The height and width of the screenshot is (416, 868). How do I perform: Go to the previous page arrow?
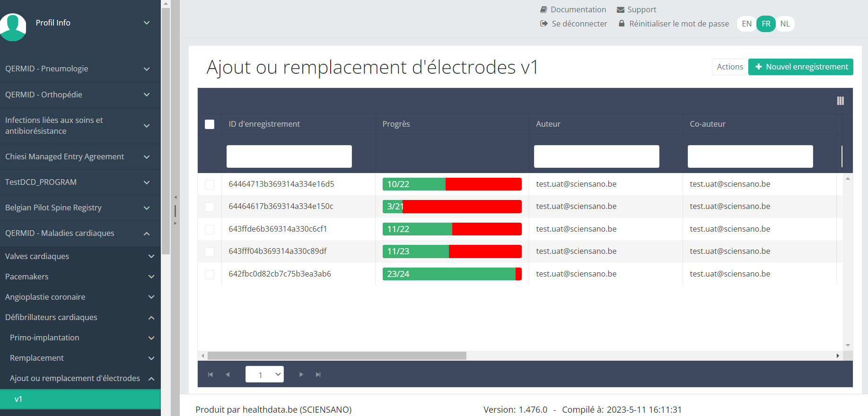pos(228,374)
